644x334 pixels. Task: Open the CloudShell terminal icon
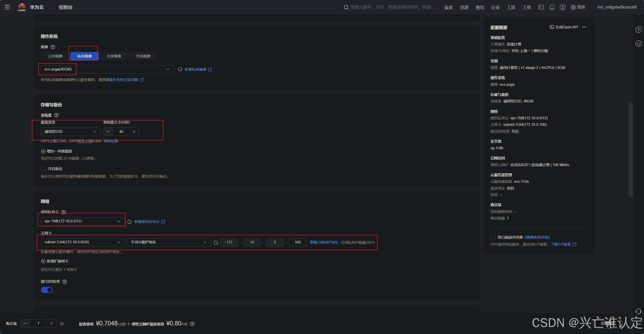pos(541,7)
